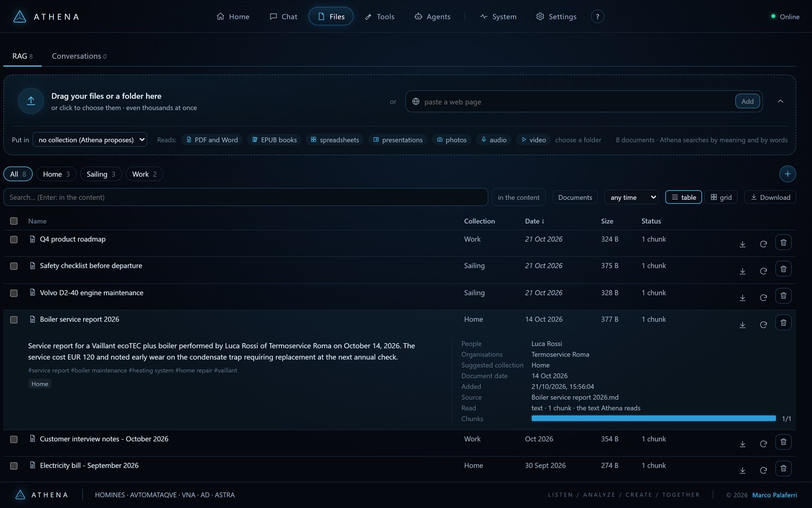This screenshot has width=812, height=508.
Task: Sort the table by Date column
Action: (x=534, y=221)
